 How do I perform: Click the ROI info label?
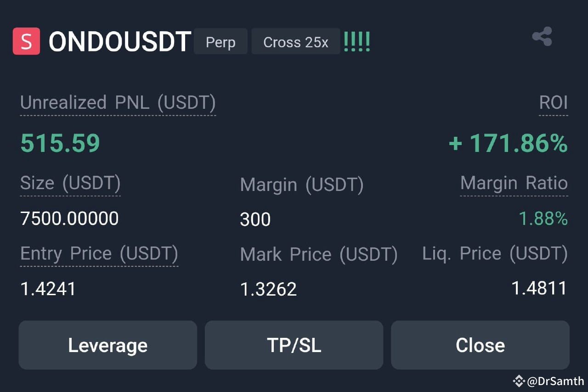pos(554,103)
